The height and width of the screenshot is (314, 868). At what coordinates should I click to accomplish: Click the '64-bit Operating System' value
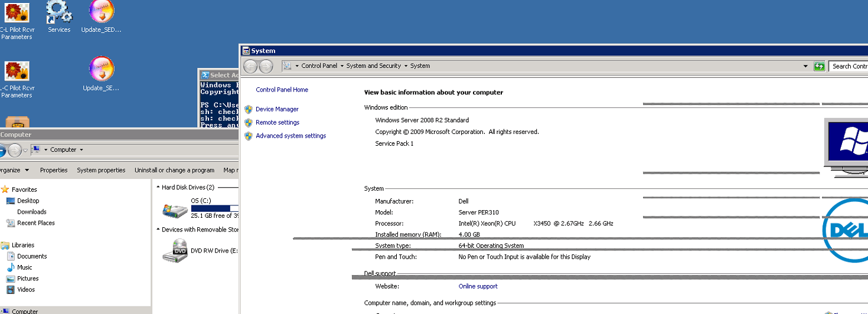[491, 246]
